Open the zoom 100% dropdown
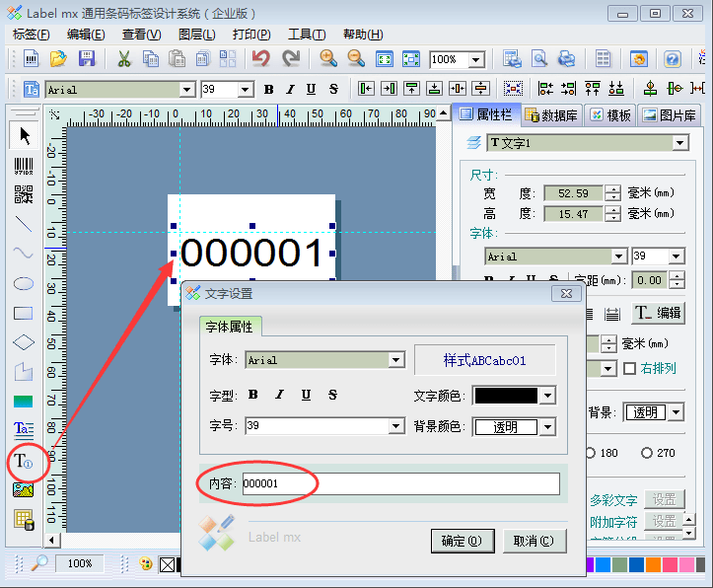The image size is (713, 588). pos(476,59)
